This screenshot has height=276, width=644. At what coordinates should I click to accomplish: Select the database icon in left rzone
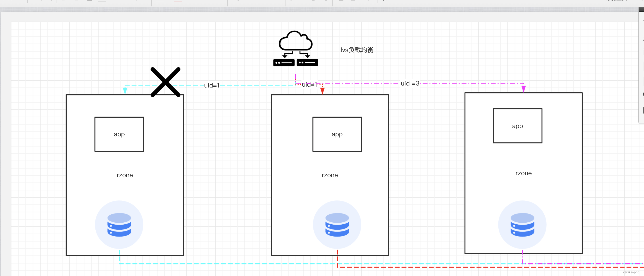tap(119, 224)
